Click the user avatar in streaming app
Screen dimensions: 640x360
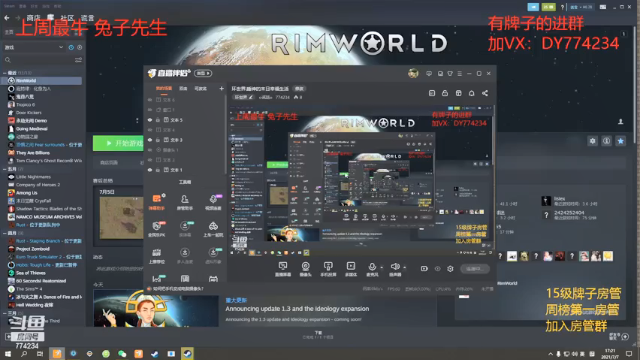coord(413,73)
